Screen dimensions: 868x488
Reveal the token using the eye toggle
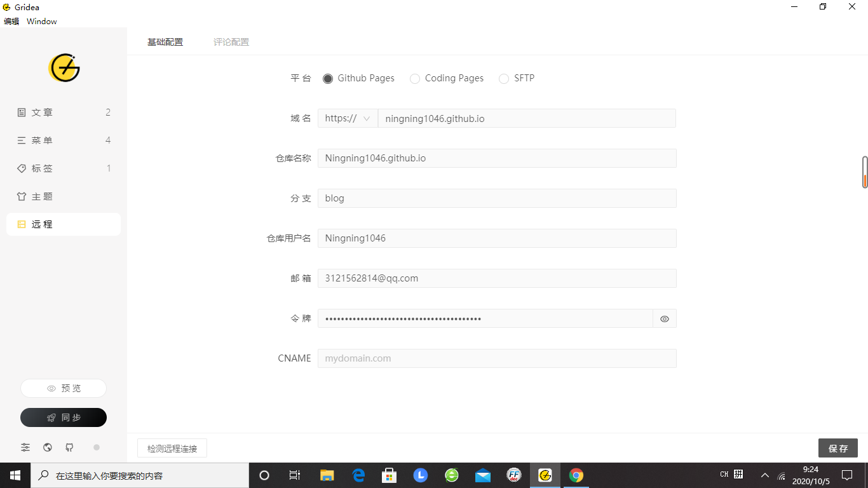point(664,318)
